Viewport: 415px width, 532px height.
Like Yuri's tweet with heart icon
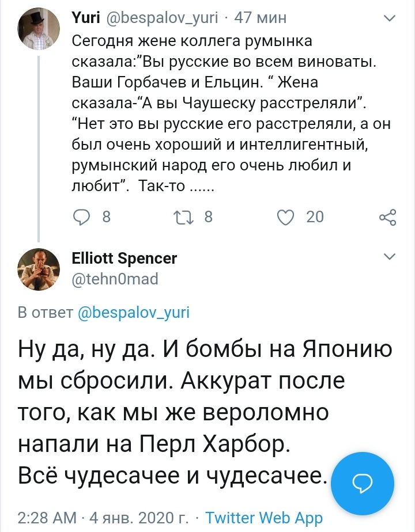pos(285,217)
